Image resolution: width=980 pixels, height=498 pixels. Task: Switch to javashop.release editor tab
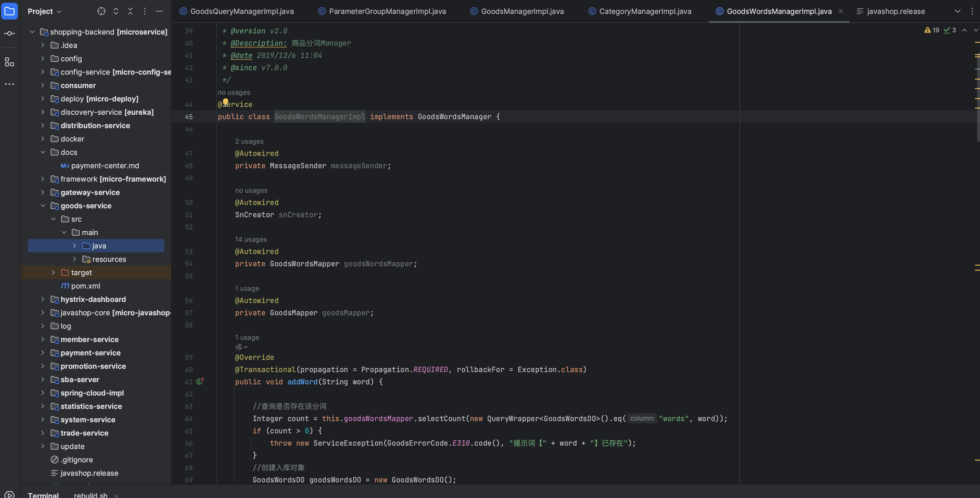pyautogui.click(x=891, y=11)
